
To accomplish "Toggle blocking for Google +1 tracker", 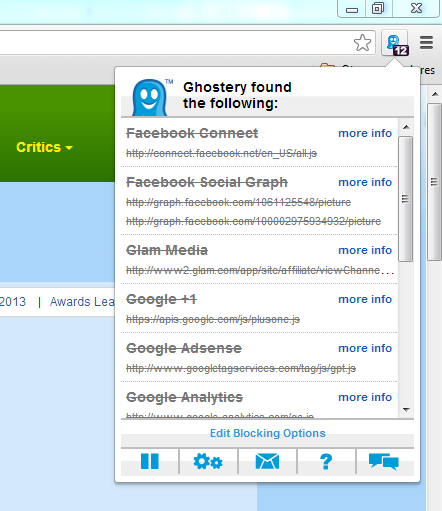I will click(161, 299).
